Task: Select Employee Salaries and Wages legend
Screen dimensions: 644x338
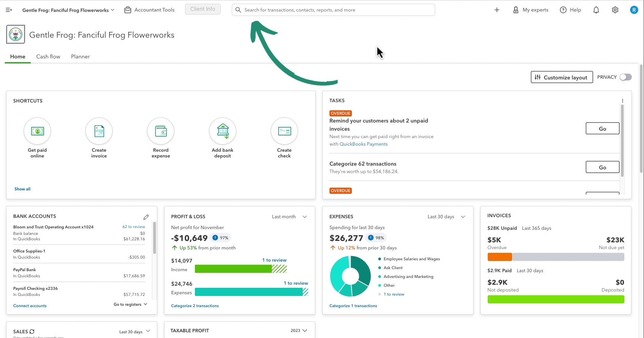Action: [409, 259]
